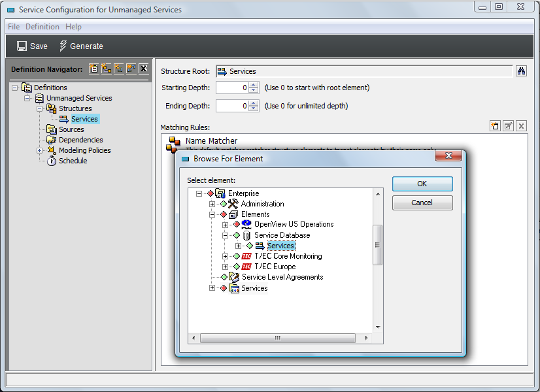Select Sources in the navigator tree
Image resolution: width=540 pixels, height=392 pixels.
point(71,129)
